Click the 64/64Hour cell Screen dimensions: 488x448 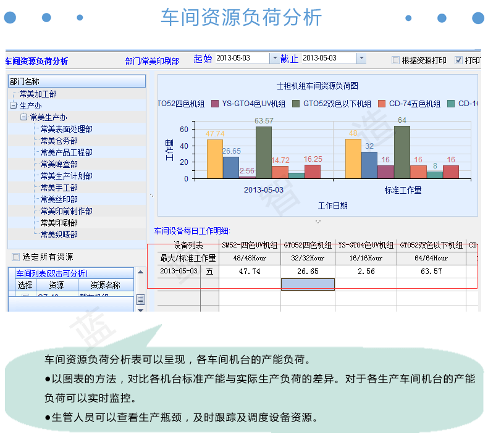431,258
